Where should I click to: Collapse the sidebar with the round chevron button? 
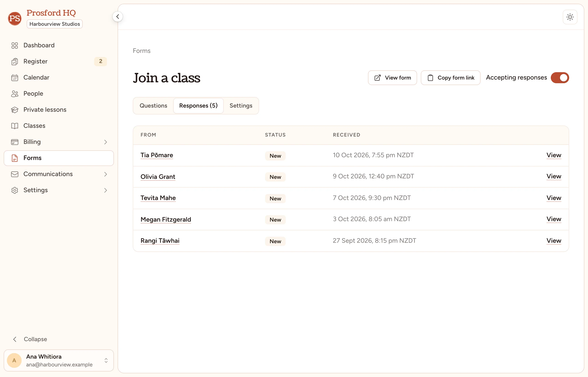click(118, 17)
